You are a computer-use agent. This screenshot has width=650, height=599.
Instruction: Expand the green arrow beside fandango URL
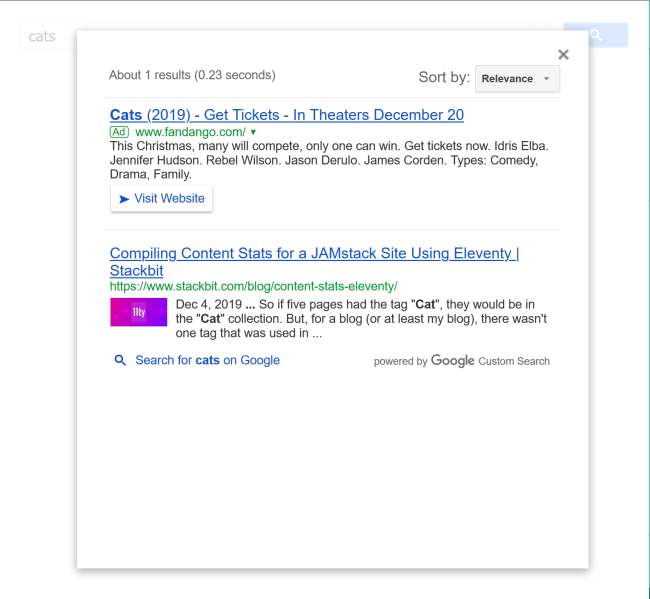pos(253,132)
